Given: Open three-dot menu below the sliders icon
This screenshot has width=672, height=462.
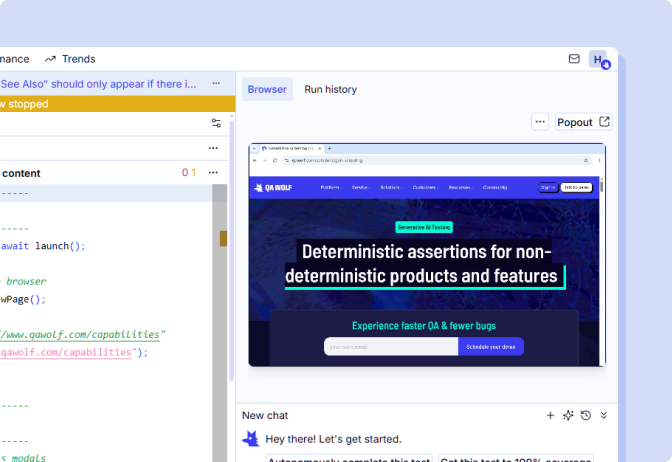Looking at the screenshot, I should 213,148.
